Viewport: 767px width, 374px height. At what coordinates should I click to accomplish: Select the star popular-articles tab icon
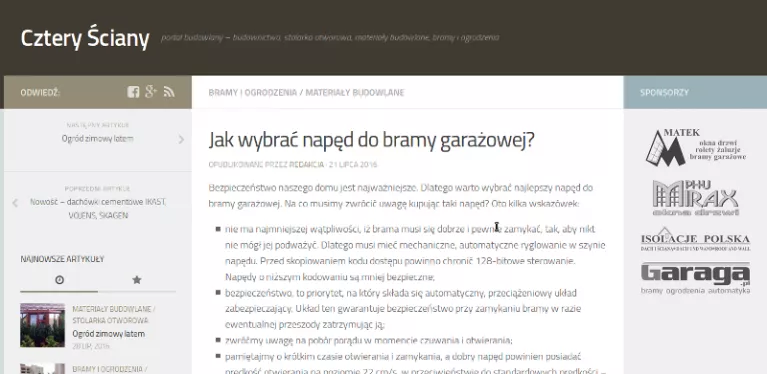point(137,280)
